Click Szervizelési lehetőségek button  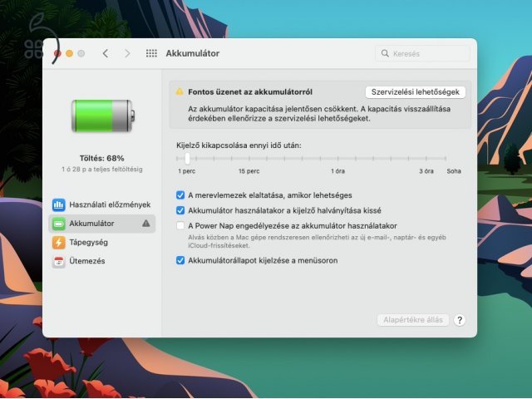(x=416, y=92)
